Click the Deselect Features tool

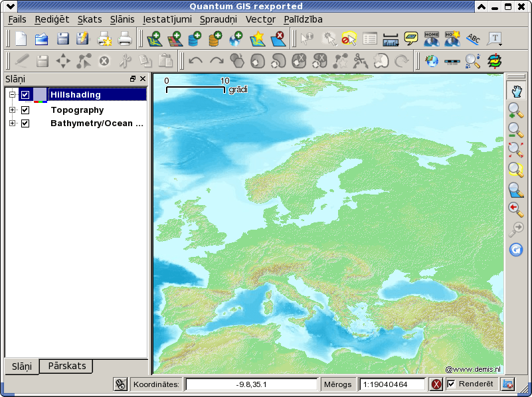349,39
